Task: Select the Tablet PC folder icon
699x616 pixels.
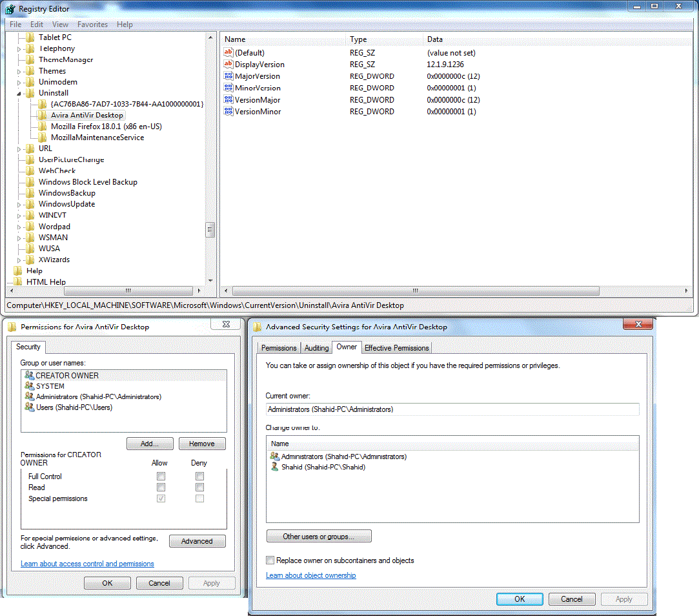Action: coord(30,37)
